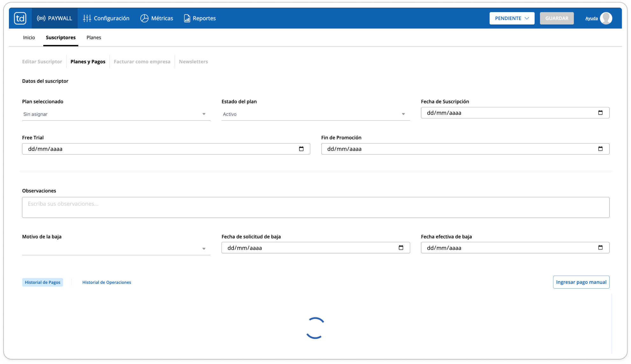Click the Free Trial date field
The height and width of the screenshot is (364, 631).
pyautogui.click(x=166, y=149)
